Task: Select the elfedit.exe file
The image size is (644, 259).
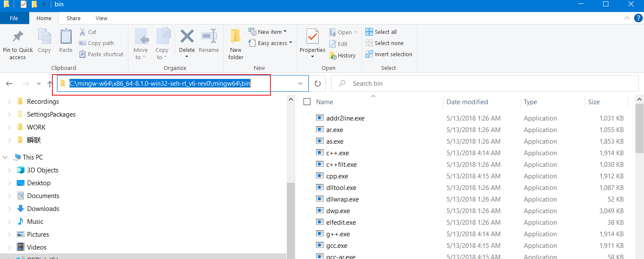Action: (341, 223)
